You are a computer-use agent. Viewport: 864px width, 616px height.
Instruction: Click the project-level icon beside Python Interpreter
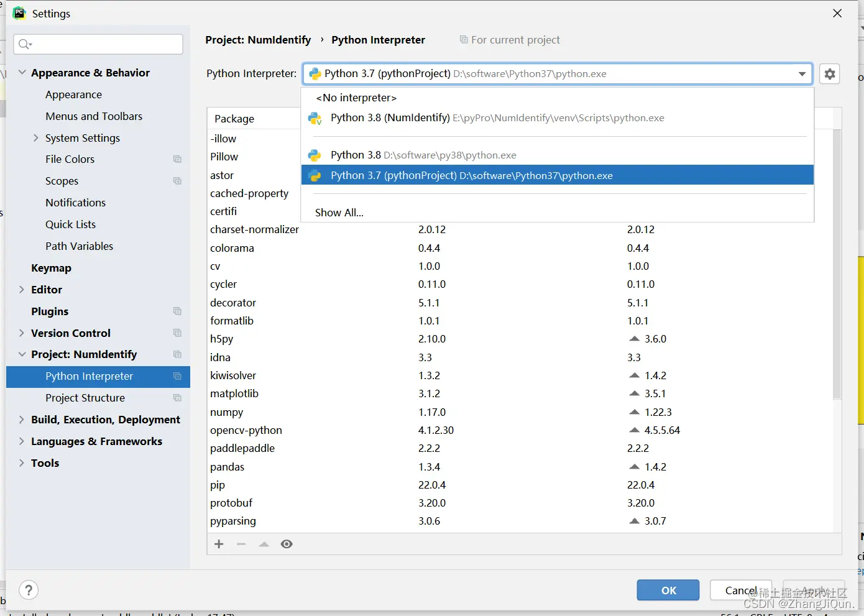pyautogui.click(x=177, y=376)
